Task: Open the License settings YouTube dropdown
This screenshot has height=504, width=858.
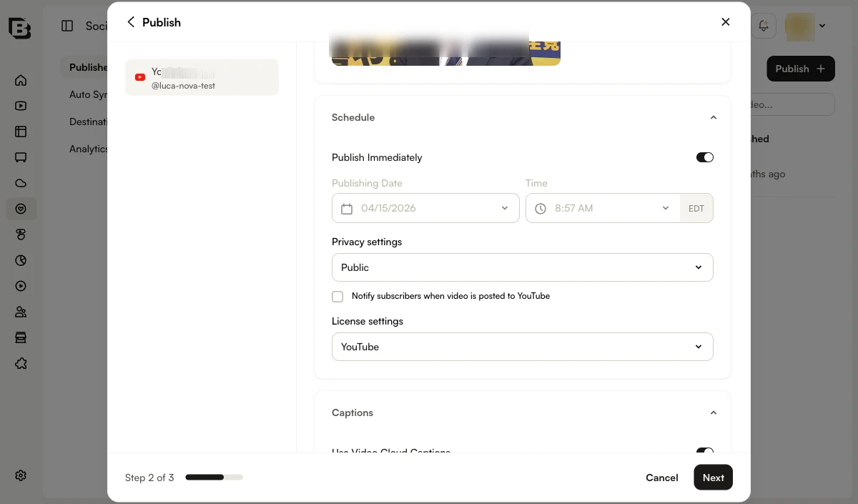Action: pyautogui.click(x=523, y=347)
